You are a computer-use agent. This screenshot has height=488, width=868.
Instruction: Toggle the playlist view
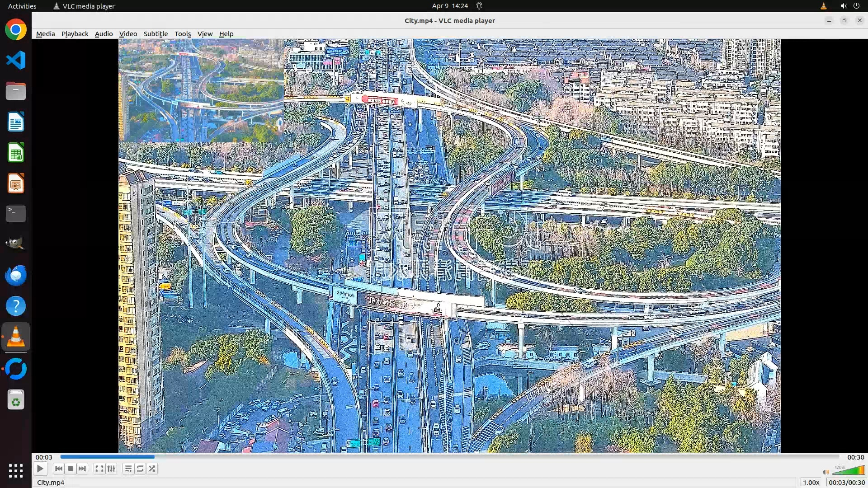click(x=128, y=469)
